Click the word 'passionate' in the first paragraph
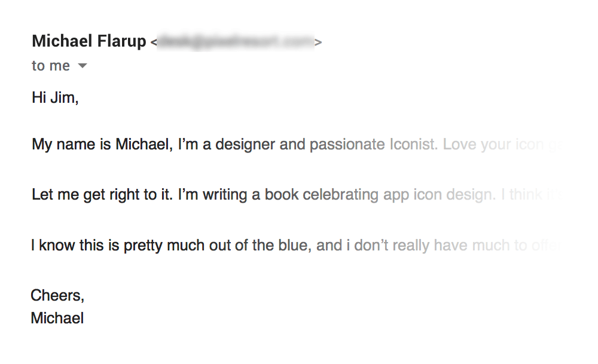The width and height of the screenshot is (598, 364). tap(347, 145)
